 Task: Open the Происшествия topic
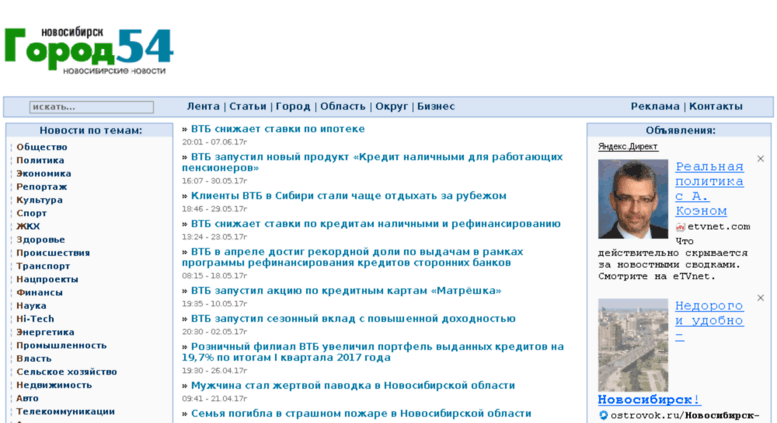[x=53, y=253]
